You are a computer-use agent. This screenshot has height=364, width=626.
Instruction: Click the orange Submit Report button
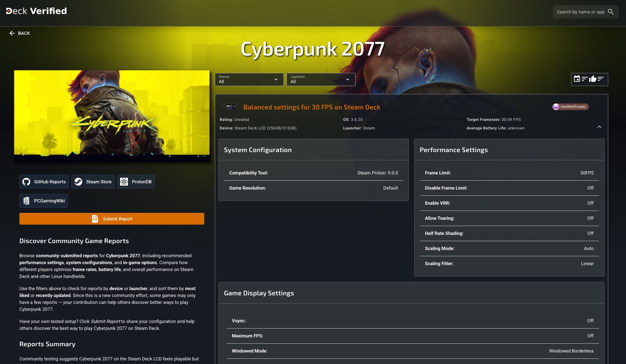112,219
